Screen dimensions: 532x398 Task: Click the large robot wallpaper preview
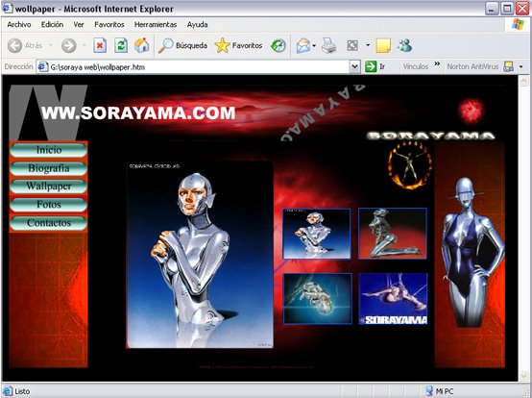(x=200, y=255)
